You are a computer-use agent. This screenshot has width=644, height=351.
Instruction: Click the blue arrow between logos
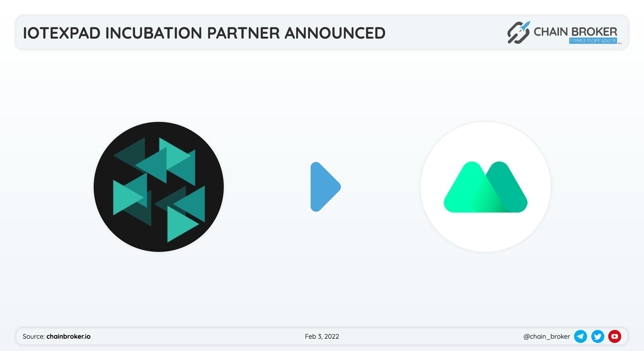pos(326,187)
